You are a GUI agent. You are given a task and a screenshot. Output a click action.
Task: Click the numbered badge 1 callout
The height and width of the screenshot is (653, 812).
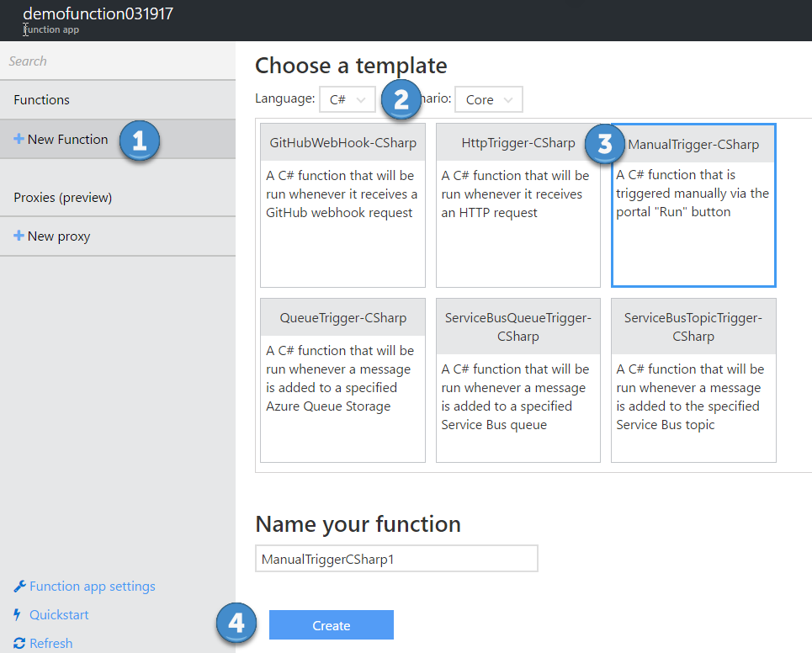pyautogui.click(x=140, y=141)
